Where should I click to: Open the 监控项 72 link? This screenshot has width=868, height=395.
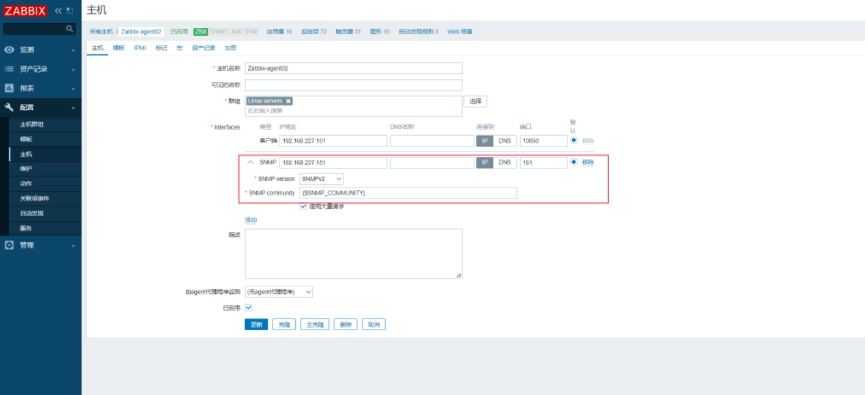coord(314,32)
